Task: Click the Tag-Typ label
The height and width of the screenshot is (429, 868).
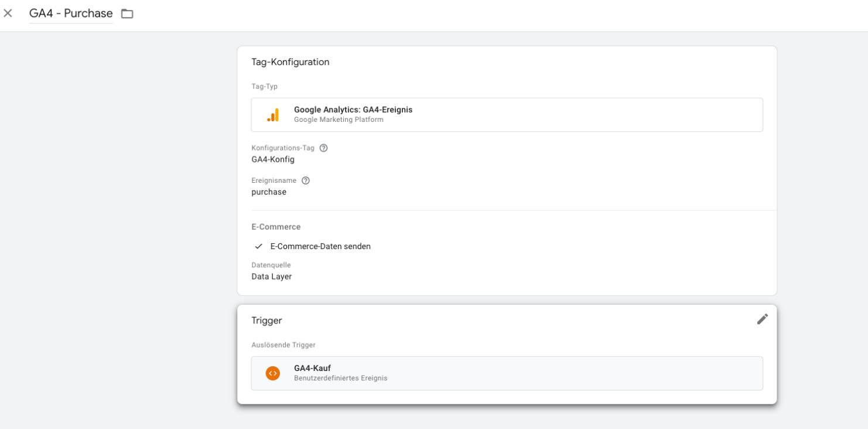Action: coord(264,87)
